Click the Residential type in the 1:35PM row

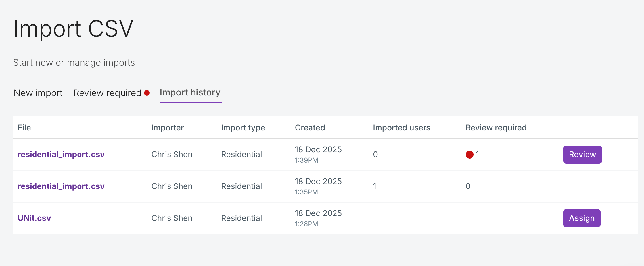pyautogui.click(x=241, y=186)
